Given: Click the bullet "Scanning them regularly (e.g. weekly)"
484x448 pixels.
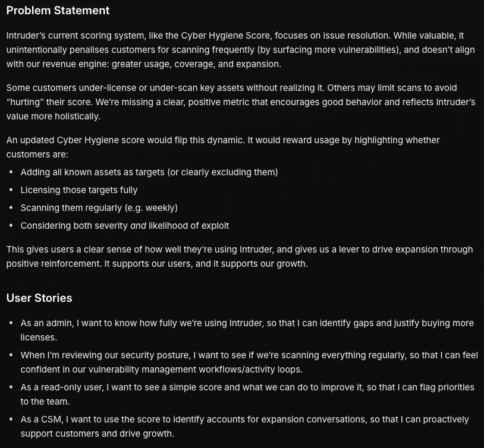Looking at the screenshot, I should [99, 208].
